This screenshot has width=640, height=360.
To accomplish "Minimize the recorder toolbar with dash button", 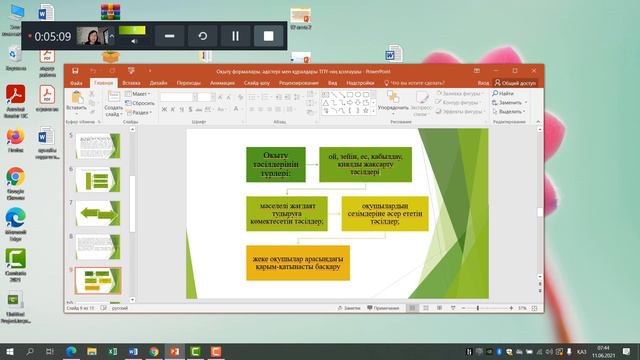I will click(x=169, y=36).
